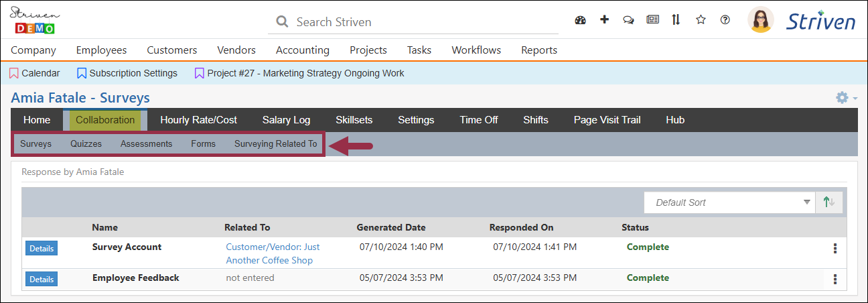Open the dashboard gauge icon
Image resolution: width=868 pixels, height=303 pixels.
[x=581, y=20]
